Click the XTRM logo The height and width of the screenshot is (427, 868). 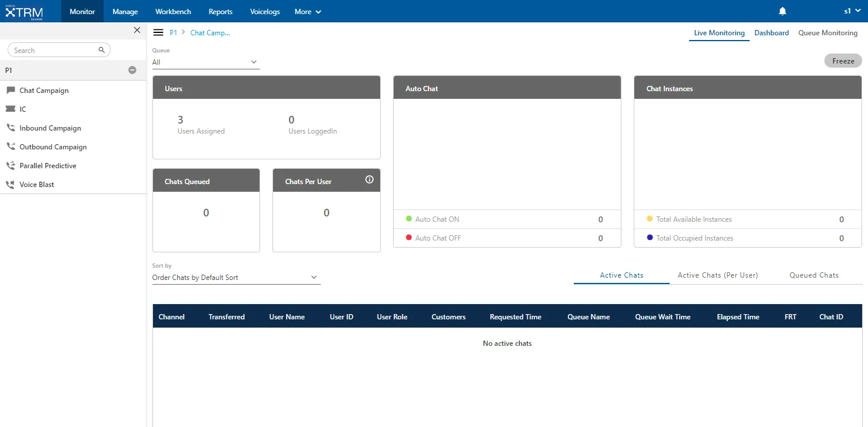pyautogui.click(x=24, y=11)
